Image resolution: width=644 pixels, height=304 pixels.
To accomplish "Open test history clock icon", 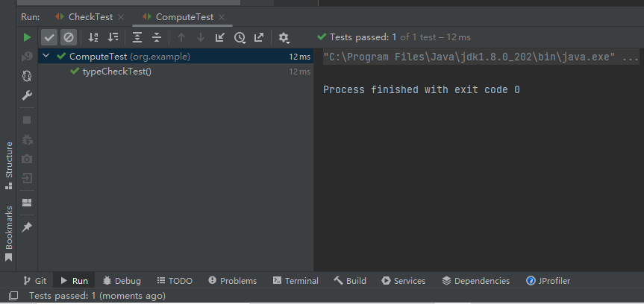I will [x=239, y=37].
